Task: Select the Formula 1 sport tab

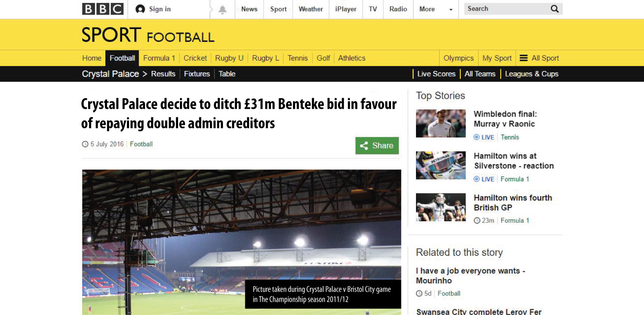Action: (159, 58)
